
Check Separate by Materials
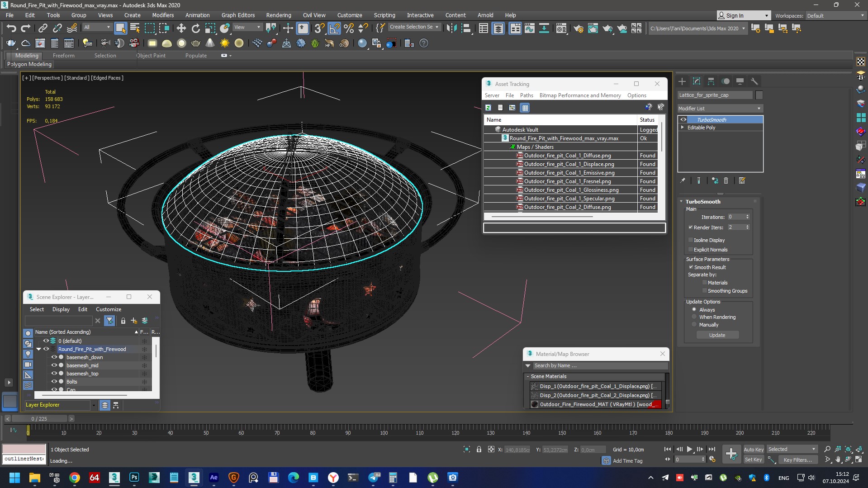[x=704, y=283]
